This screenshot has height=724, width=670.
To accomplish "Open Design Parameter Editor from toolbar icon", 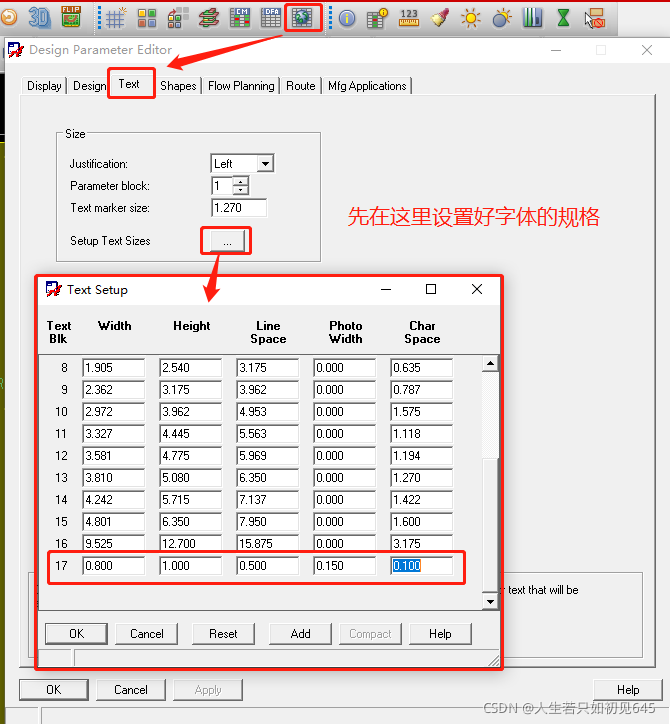I will click(303, 17).
